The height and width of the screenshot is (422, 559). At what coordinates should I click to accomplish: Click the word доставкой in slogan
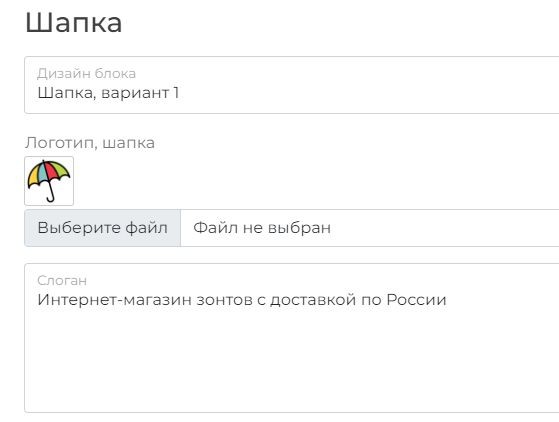point(313,300)
